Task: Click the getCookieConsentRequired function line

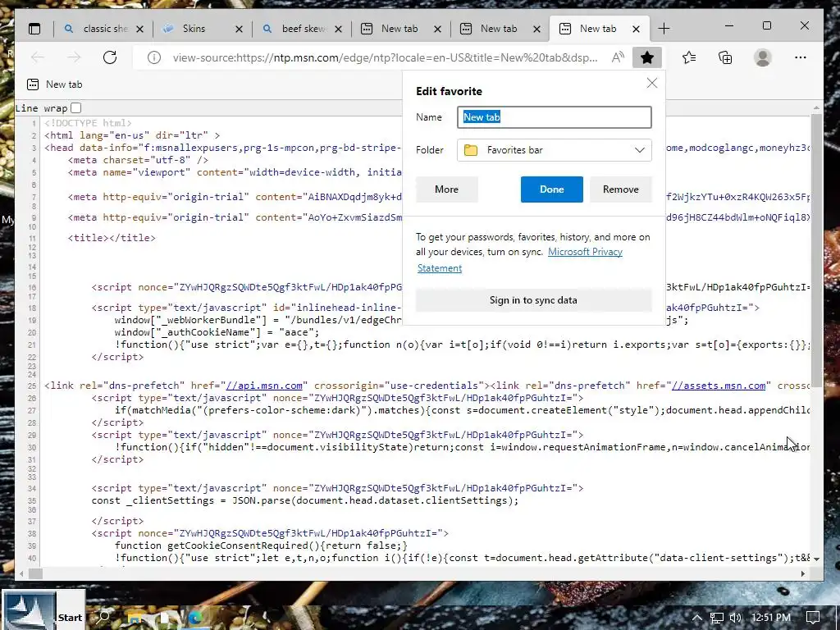Action: pos(261,546)
